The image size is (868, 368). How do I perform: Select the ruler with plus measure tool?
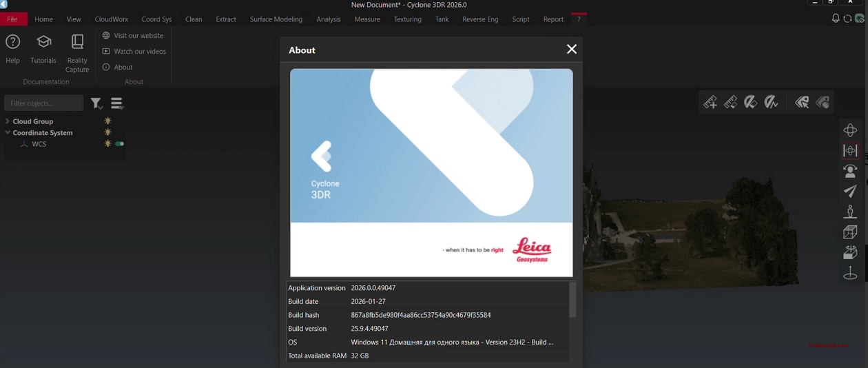(x=710, y=103)
